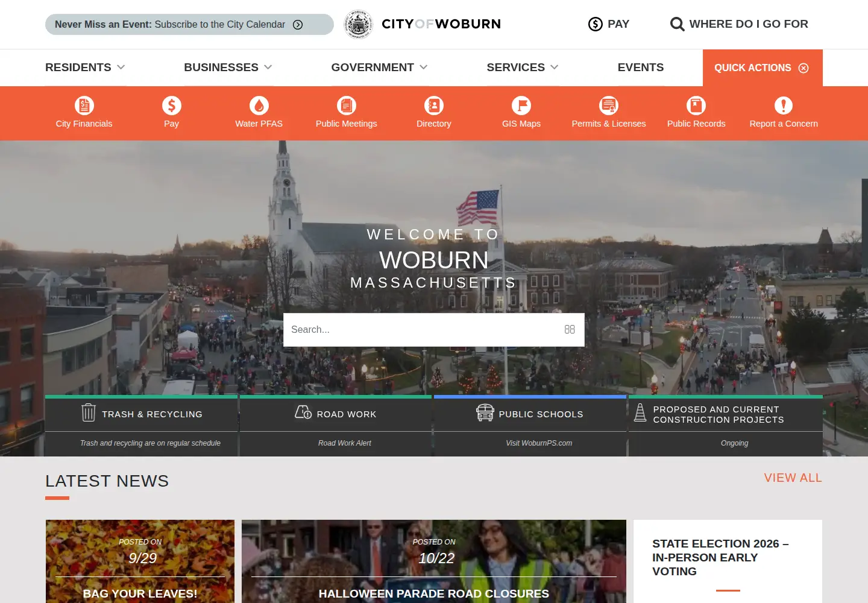Image resolution: width=868 pixels, height=603 pixels.
Task: Click the Subscribe to the City Calendar banner
Action: [x=189, y=25]
